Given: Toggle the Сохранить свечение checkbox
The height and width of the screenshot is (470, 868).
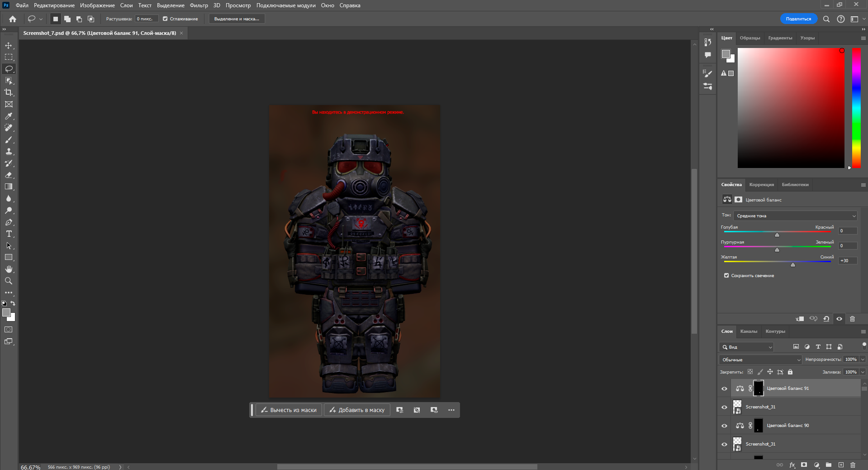Looking at the screenshot, I should (726, 275).
